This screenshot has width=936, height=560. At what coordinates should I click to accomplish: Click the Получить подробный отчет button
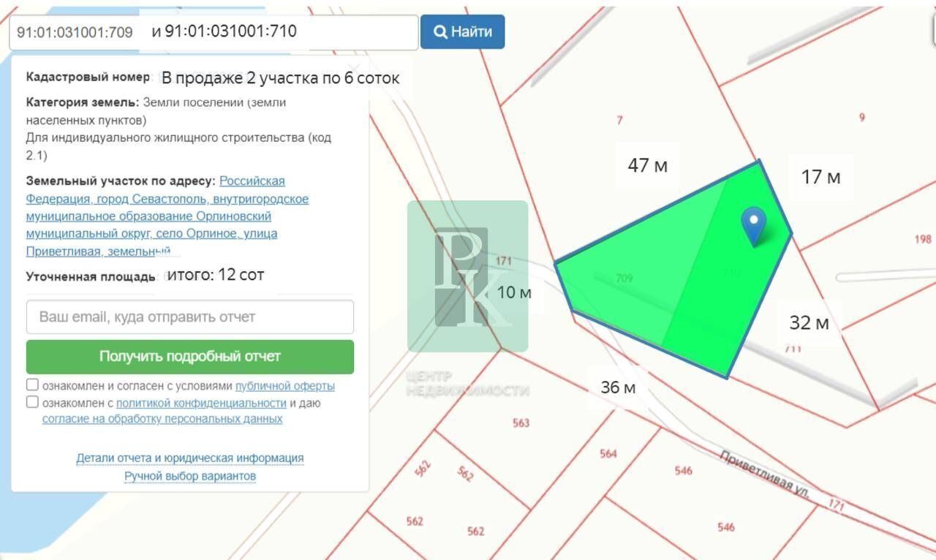tap(190, 357)
